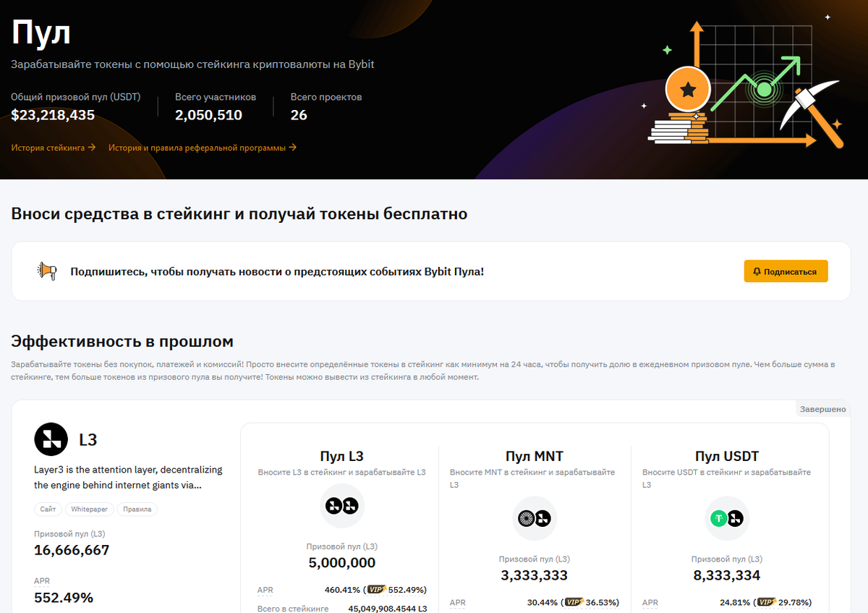868x613 pixels.
Task: Click the APR value 552.49% for L3
Action: (x=64, y=598)
